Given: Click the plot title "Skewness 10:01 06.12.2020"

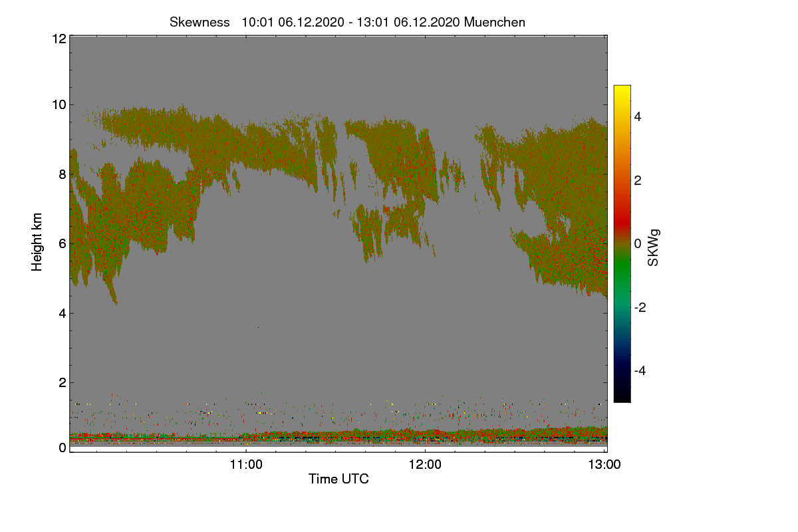Looking at the screenshot, I should click(347, 22).
